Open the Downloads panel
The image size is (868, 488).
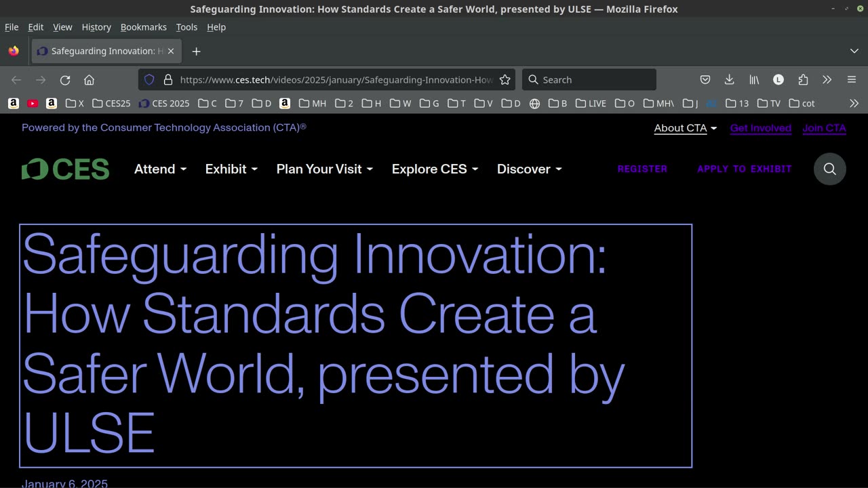point(730,80)
